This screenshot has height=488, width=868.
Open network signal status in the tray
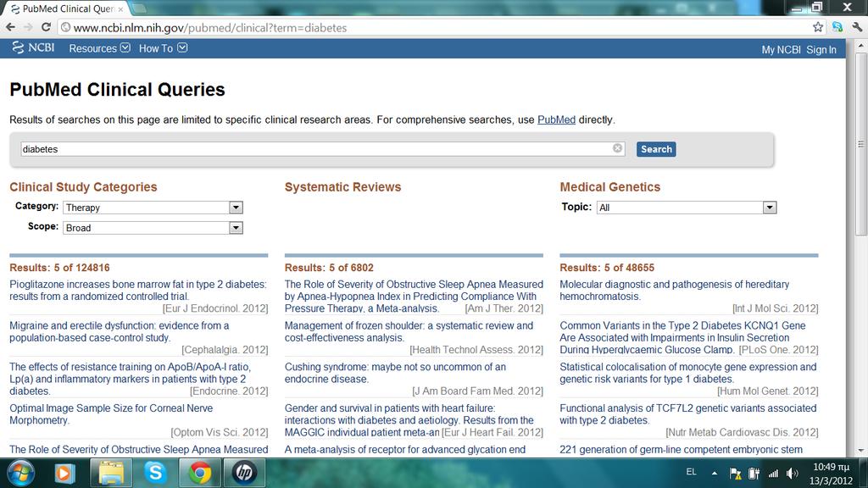click(x=773, y=473)
